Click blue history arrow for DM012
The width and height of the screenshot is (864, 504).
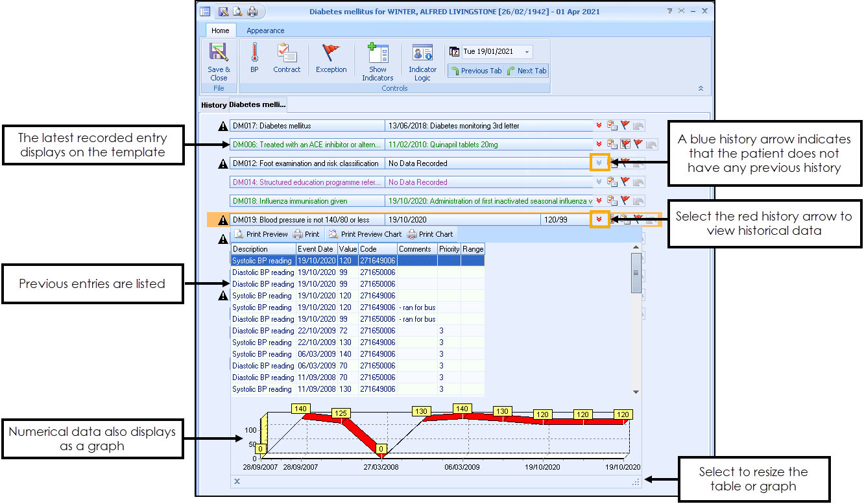pyautogui.click(x=599, y=163)
